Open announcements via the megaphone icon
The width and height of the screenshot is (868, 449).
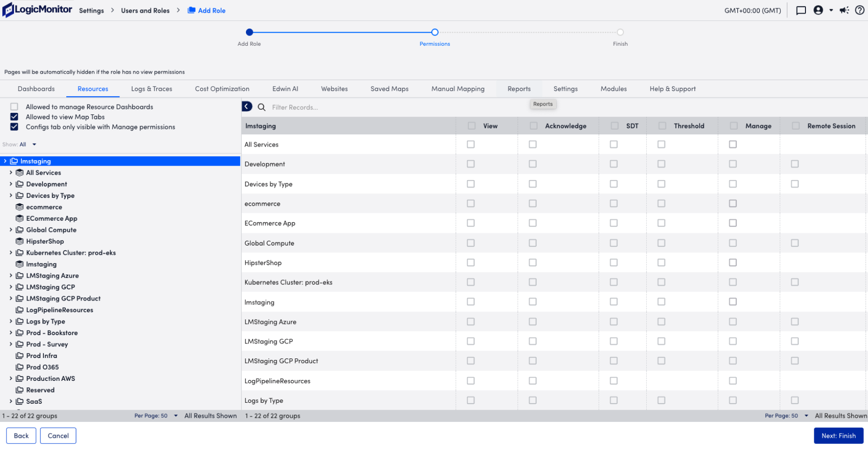844,10
